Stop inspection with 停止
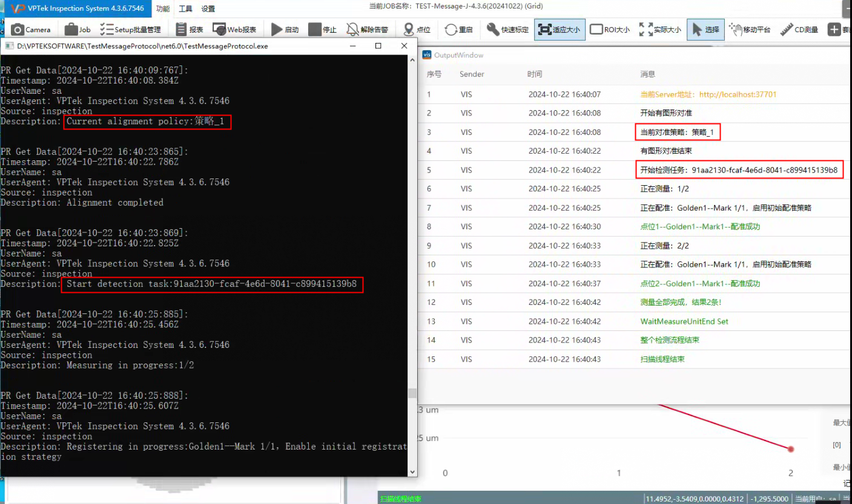Image resolution: width=852 pixels, height=504 pixels. (323, 29)
